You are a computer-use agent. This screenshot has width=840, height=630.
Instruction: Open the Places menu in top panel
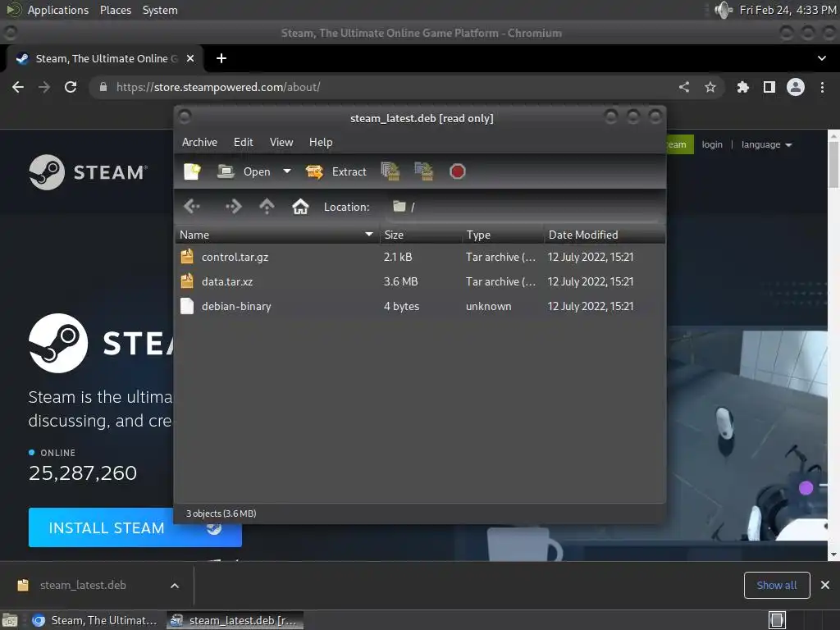tap(116, 10)
